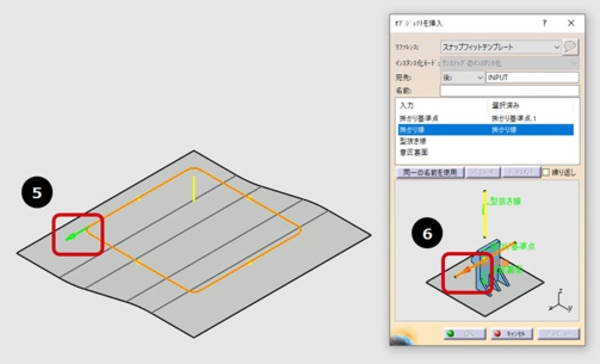The height and width of the screenshot is (364, 600).
Task: Select the highlighted blue input row in the list
Action: point(486,130)
